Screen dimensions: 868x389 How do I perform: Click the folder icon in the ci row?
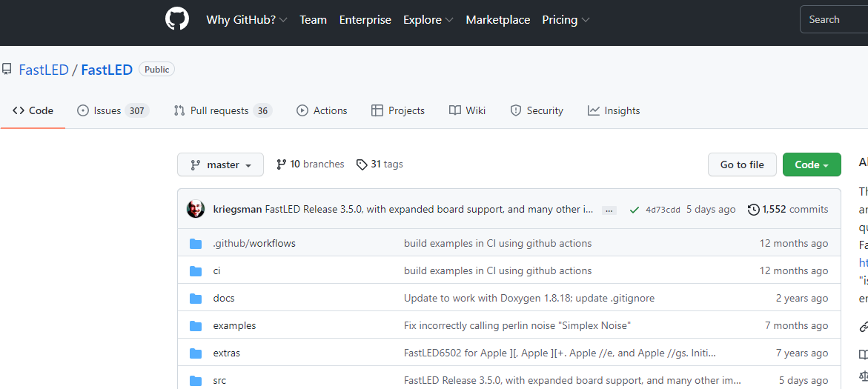tap(196, 271)
